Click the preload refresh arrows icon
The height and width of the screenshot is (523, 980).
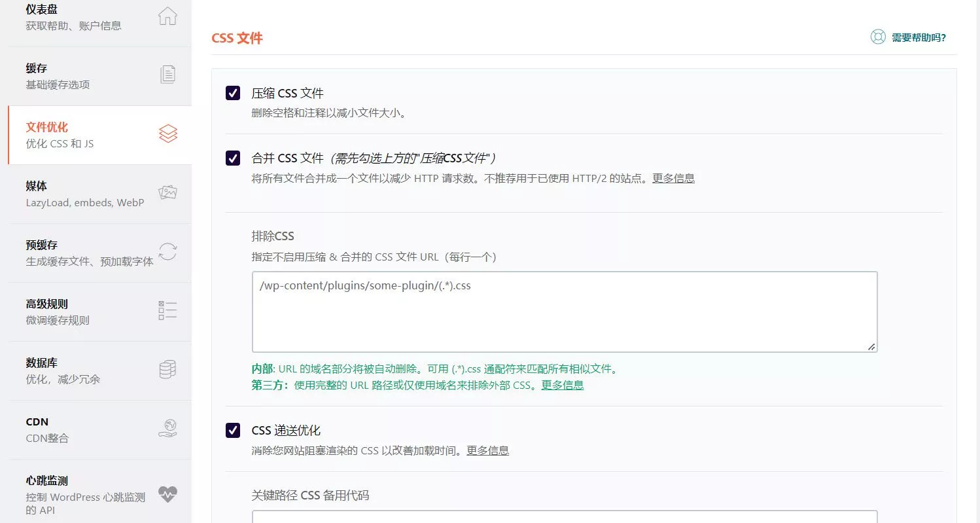(x=168, y=251)
